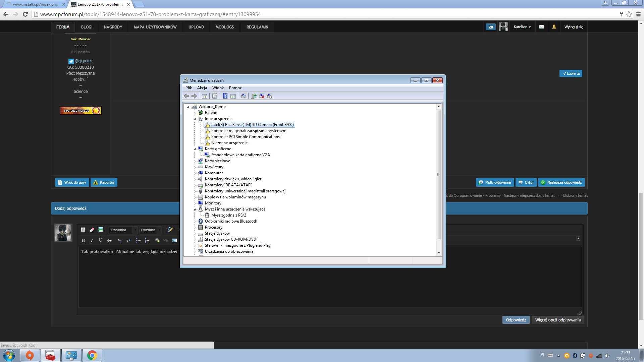Screen dimensions: 644x362
Task: Insert a bulleted list in the editor
Action: (138, 240)
